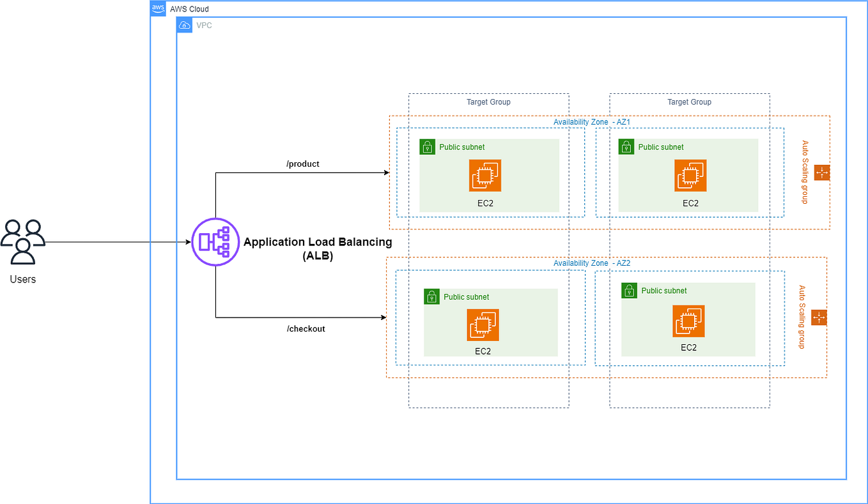This screenshot has height=504, width=868.
Task: Select the /checkout route label
Action: click(306, 328)
